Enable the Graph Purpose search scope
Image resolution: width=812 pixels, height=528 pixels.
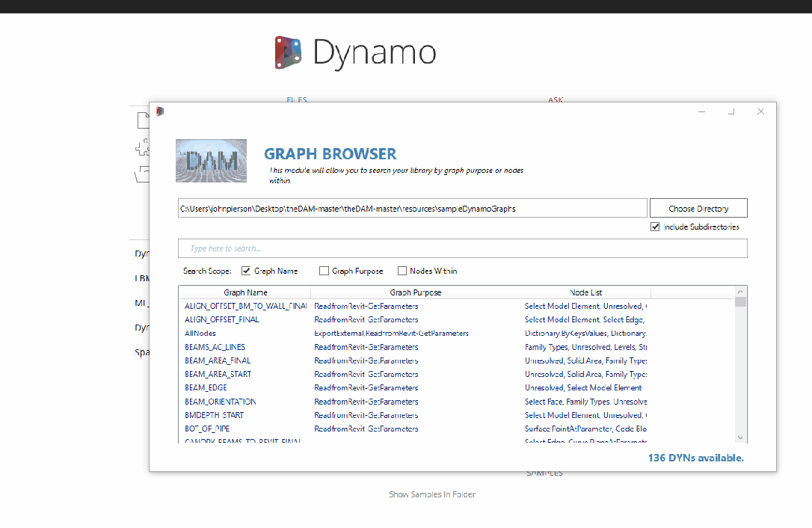coord(324,271)
